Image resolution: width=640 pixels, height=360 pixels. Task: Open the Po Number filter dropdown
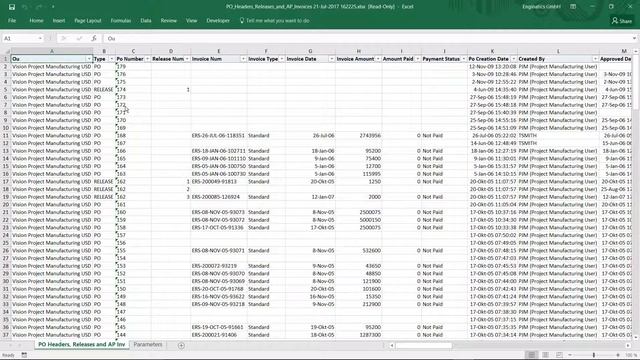pos(147,59)
